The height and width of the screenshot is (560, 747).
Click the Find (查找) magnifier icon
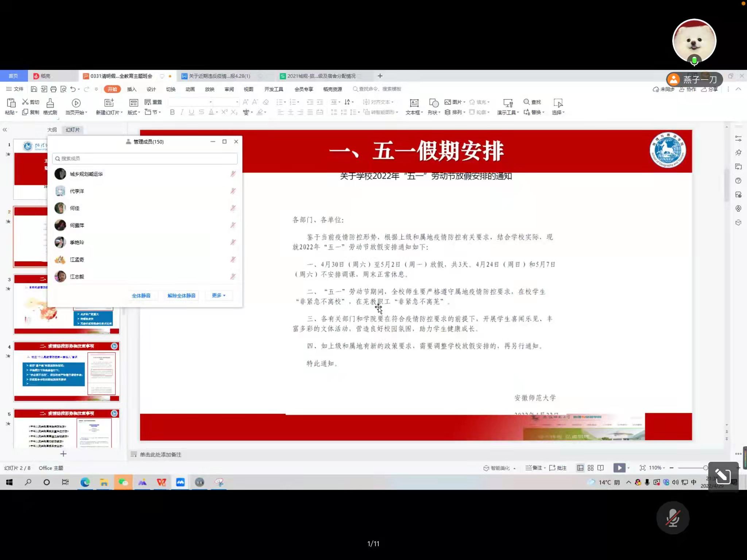point(526,102)
